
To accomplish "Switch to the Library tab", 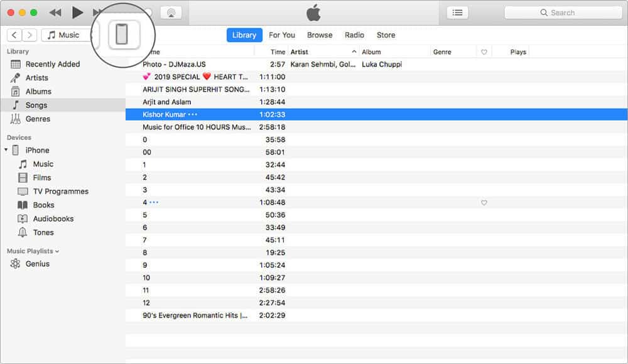I will (244, 35).
